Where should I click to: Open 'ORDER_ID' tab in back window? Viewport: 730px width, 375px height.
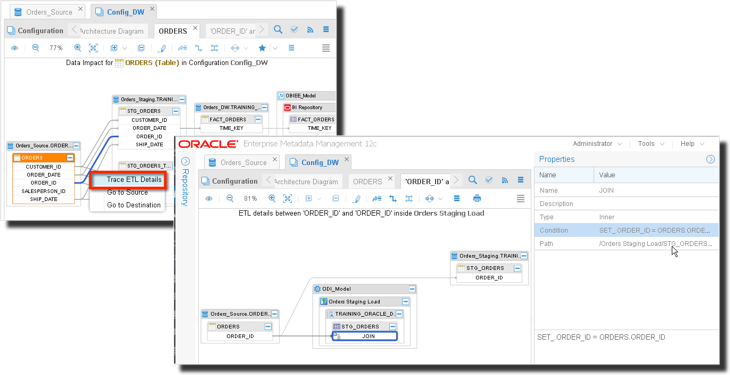click(x=232, y=31)
